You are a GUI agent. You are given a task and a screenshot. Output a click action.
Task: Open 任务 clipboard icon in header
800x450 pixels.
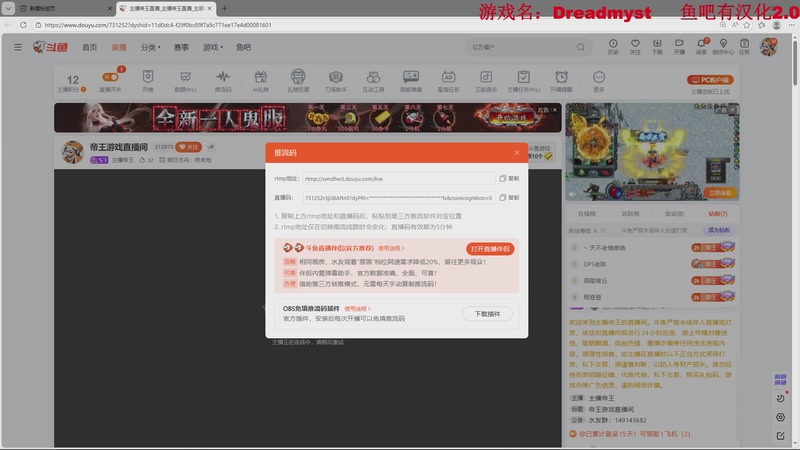coord(744,46)
